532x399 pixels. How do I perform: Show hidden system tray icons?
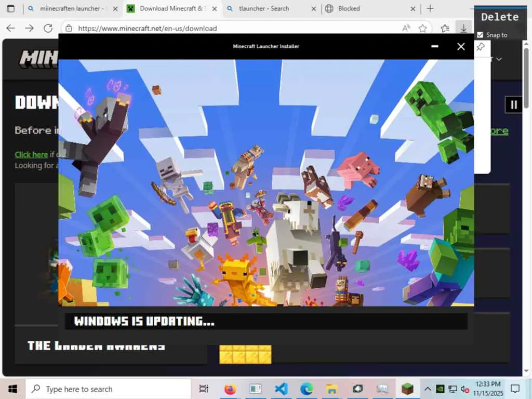pyautogui.click(x=428, y=389)
